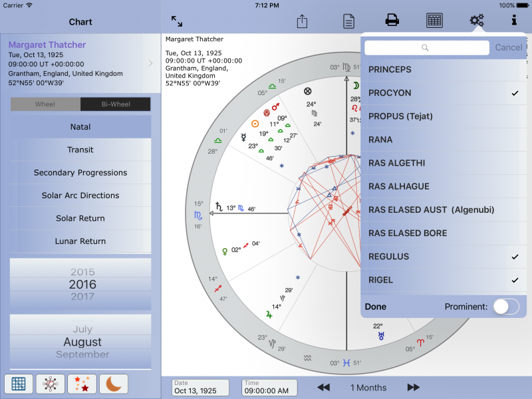Print the chart with printer icon
The height and width of the screenshot is (399, 532).
[392, 21]
